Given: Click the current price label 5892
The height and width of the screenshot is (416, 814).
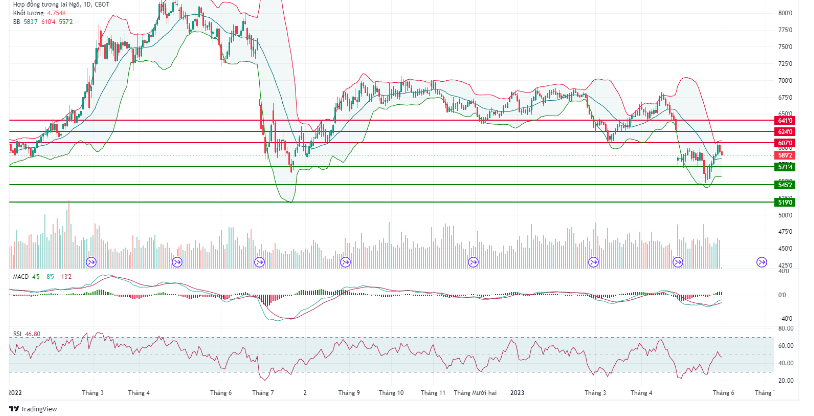Looking at the screenshot, I should [784, 155].
